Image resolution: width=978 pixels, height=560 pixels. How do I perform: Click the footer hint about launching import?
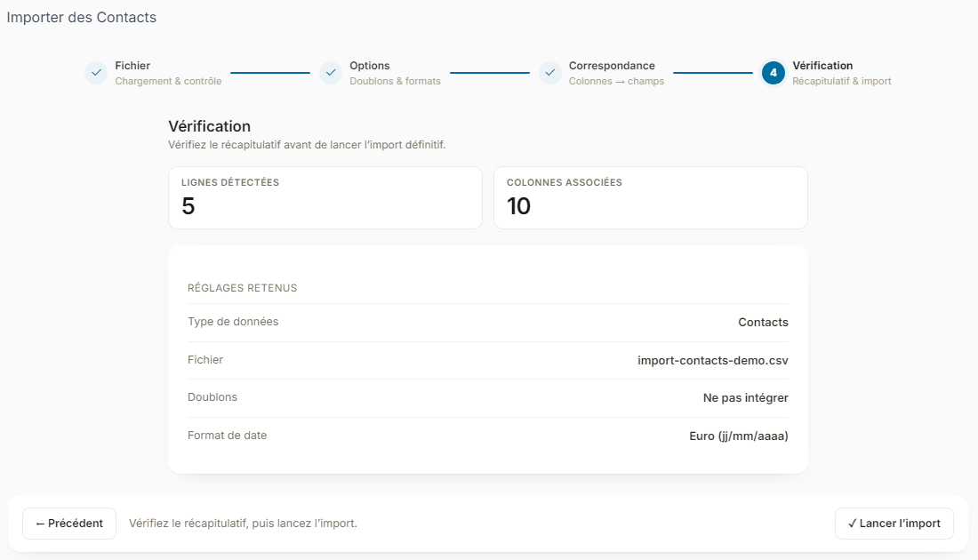pyautogui.click(x=243, y=524)
